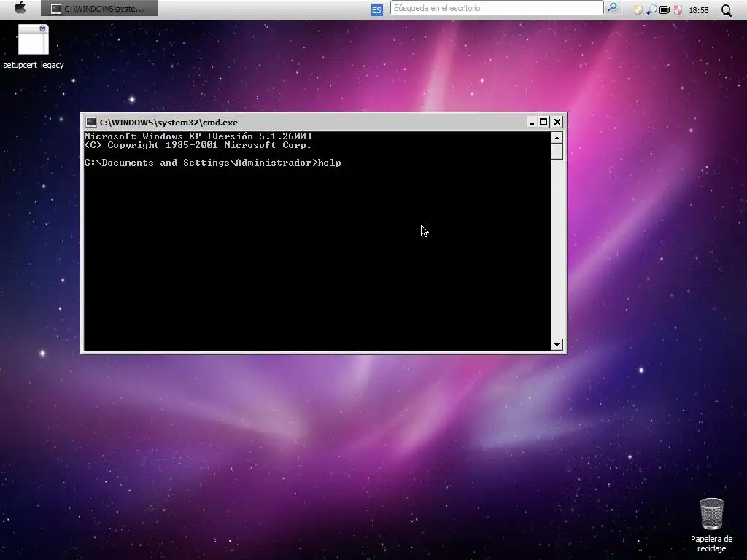Open the ES language indicator

377,9
